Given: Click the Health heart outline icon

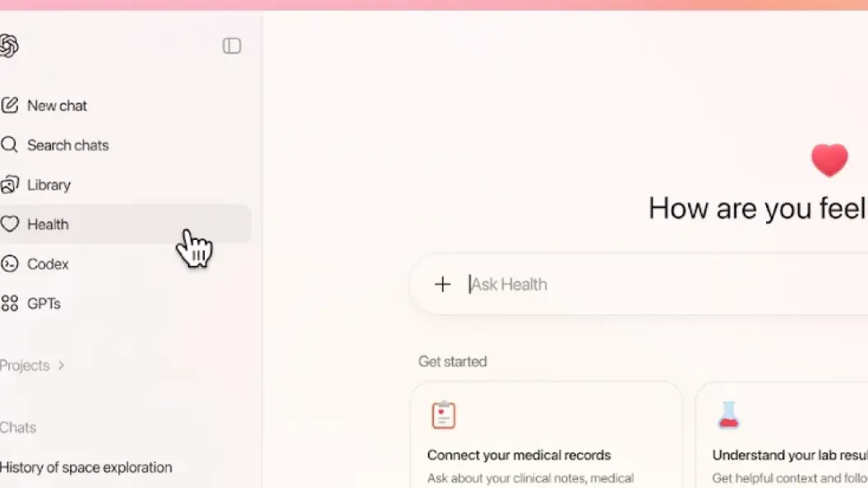Looking at the screenshot, I should (9, 224).
